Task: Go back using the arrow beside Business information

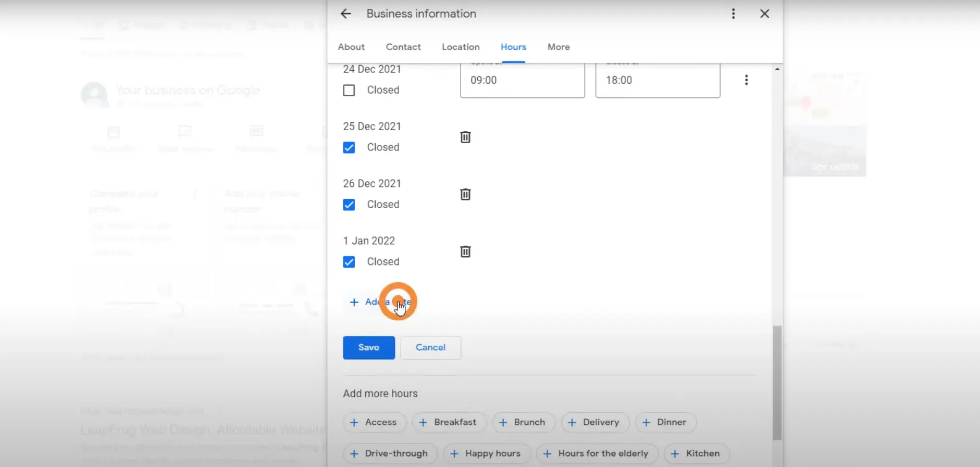Action: (x=346, y=14)
